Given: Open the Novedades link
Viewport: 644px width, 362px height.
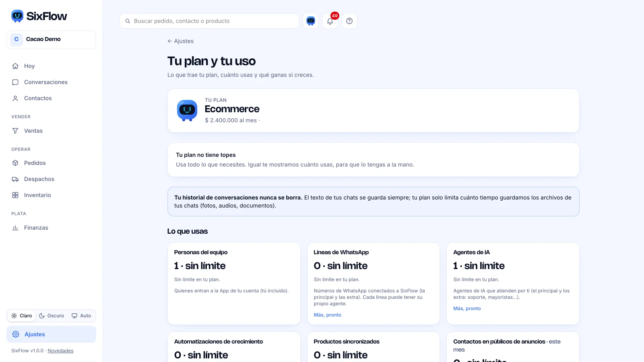Looking at the screenshot, I should [x=60, y=351].
